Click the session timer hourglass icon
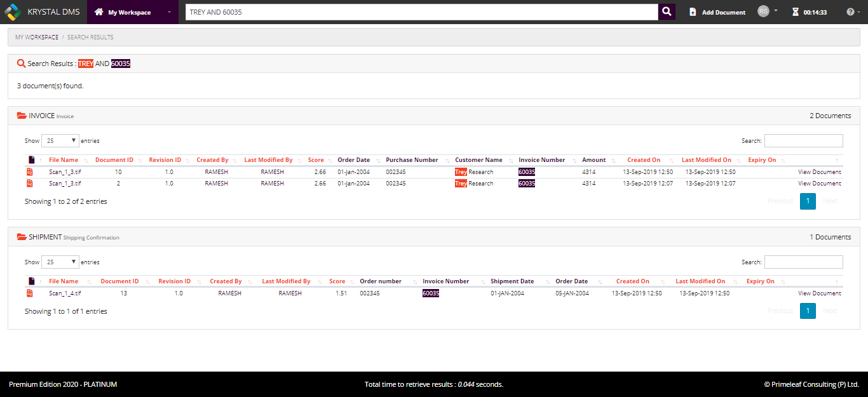 [x=795, y=12]
